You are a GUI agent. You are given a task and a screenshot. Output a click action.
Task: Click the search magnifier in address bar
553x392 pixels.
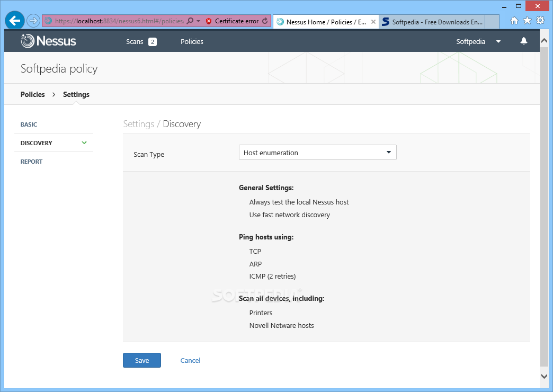click(190, 21)
